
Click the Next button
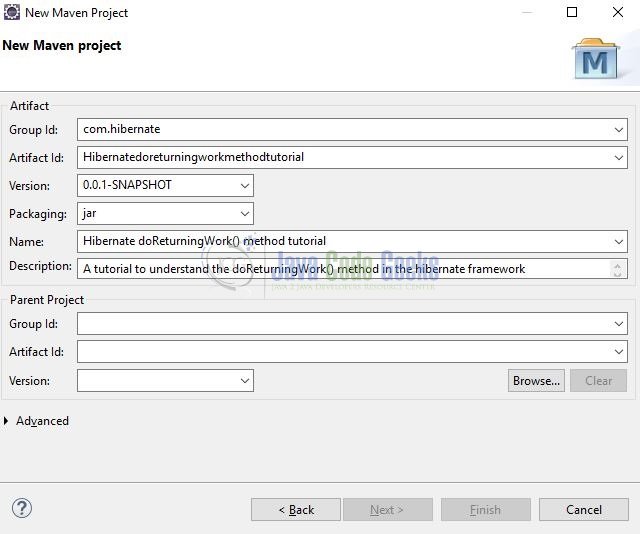click(x=388, y=510)
